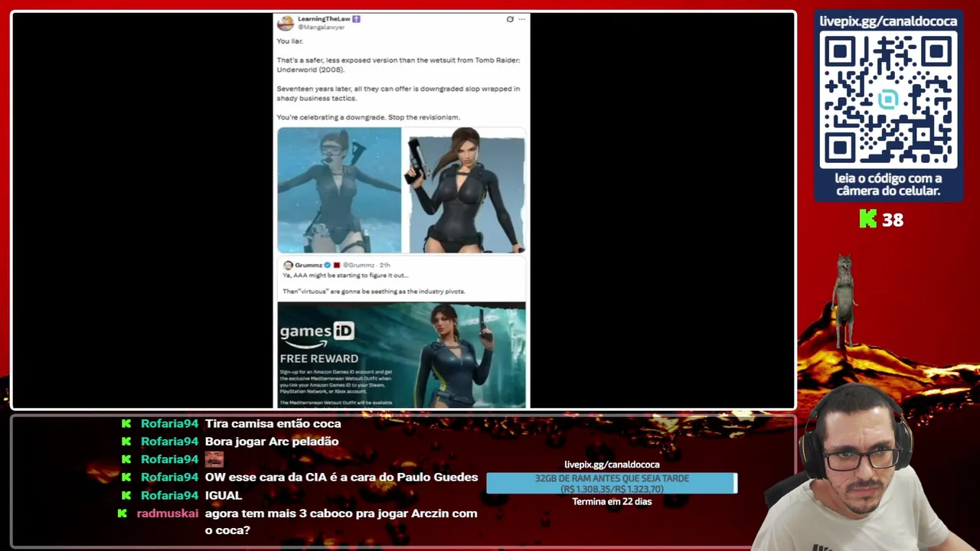Click Kick badge beside 'OW esse cara da CIA'
The image size is (980, 551).
(126, 478)
